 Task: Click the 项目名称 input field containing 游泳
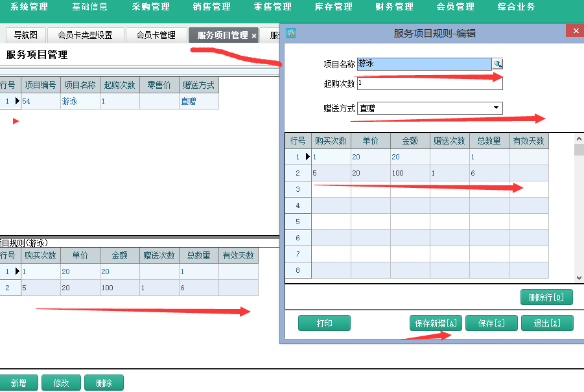point(425,63)
